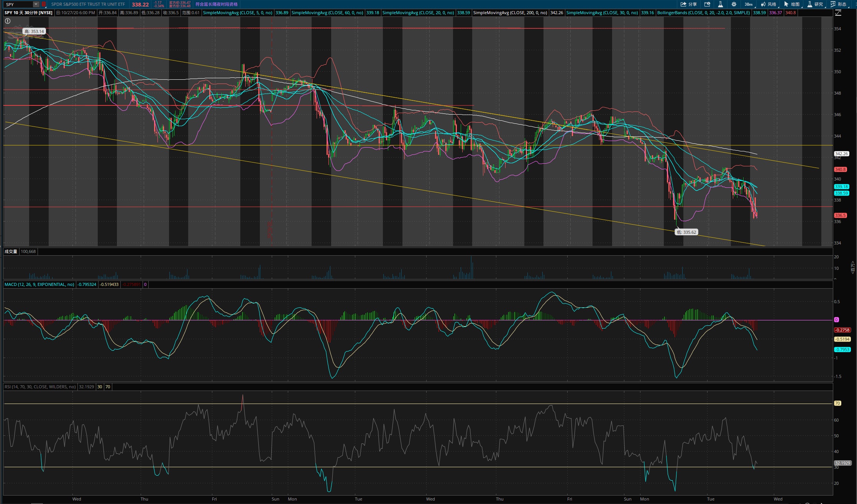857x504 pixels.
Task: Click the RSI (14, 70, 30, CLOSE, WILDERS) label
Action: click(x=40, y=387)
